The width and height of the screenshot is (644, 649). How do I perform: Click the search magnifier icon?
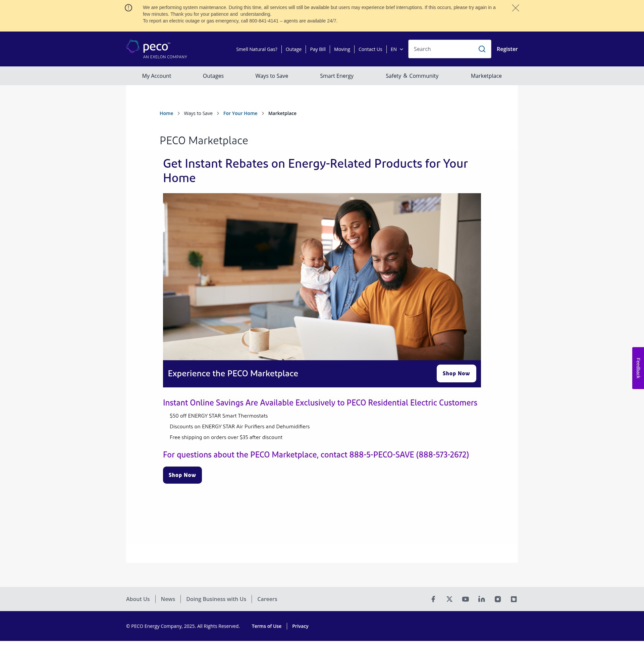coord(482,49)
